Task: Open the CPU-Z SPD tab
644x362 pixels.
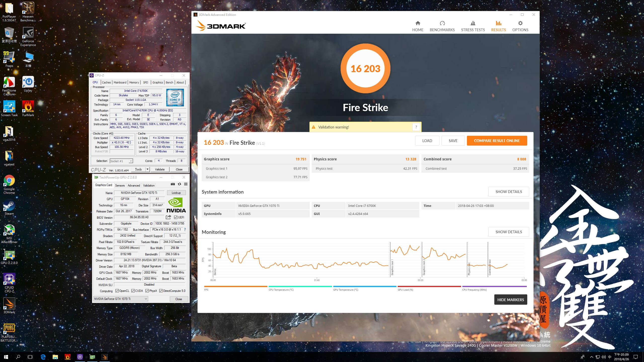Action: pos(145,82)
